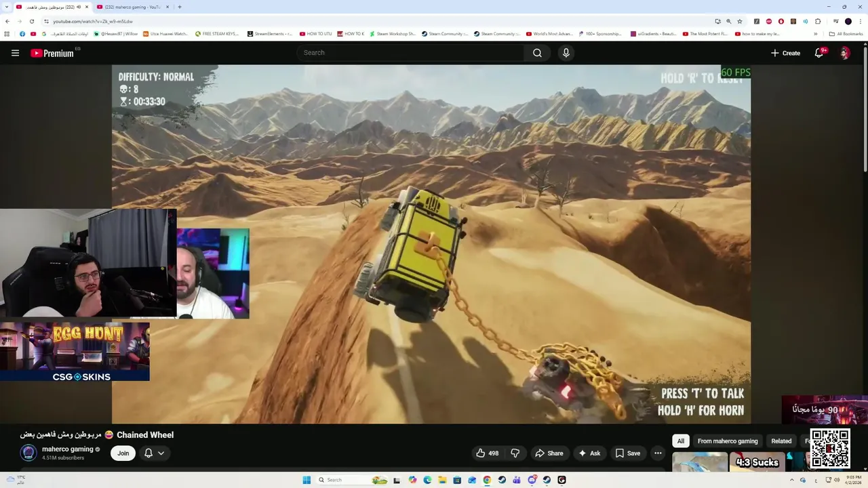The width and height of the screenshot is (868, 488).
Task: Open StreamElements bookmark
Action: 270,34
